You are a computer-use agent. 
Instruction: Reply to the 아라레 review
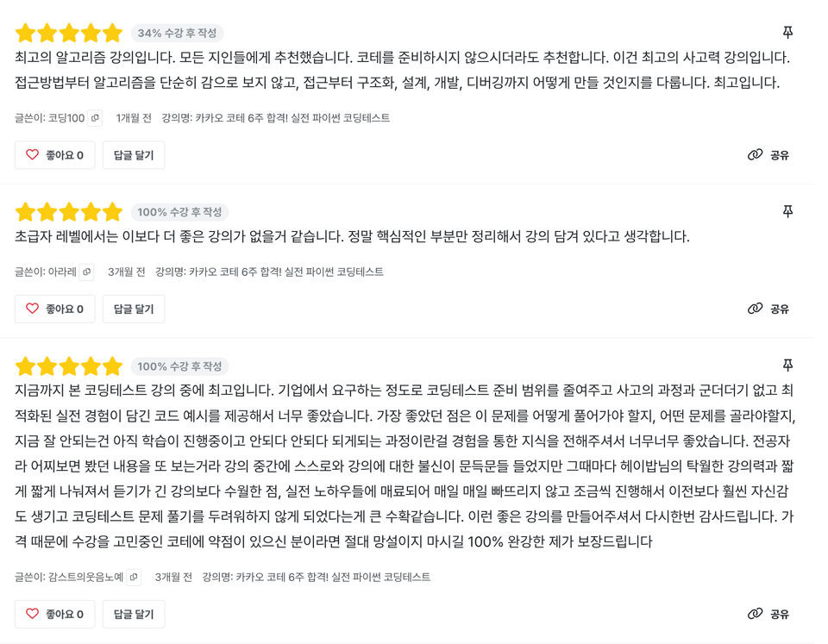(134, 309)
